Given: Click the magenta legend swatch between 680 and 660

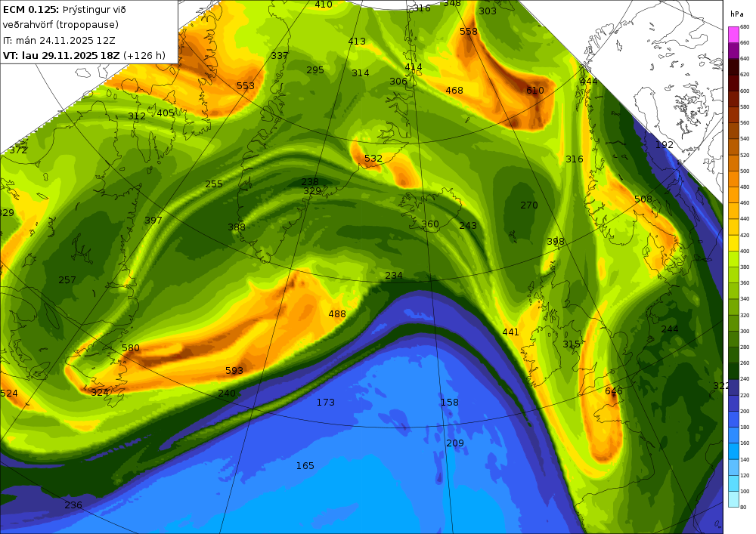Looking at the screenshot, I should 733,35.
